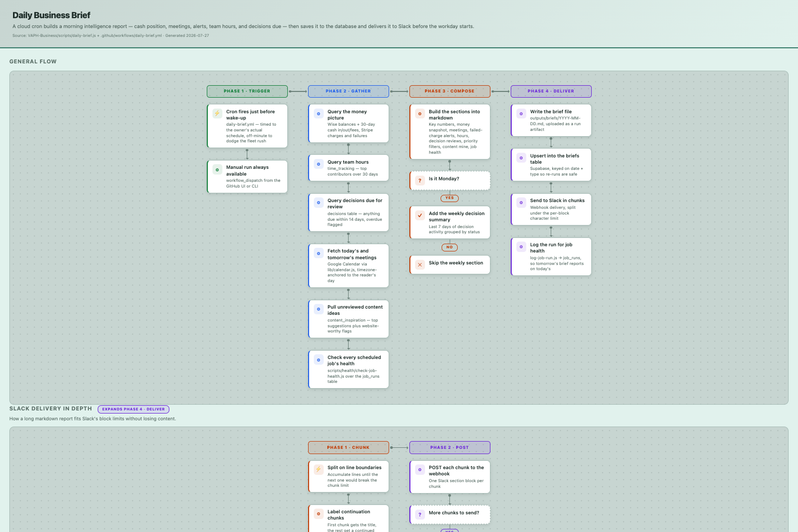Click the X icon on Skip the weekly section

(x=420, y=264)
